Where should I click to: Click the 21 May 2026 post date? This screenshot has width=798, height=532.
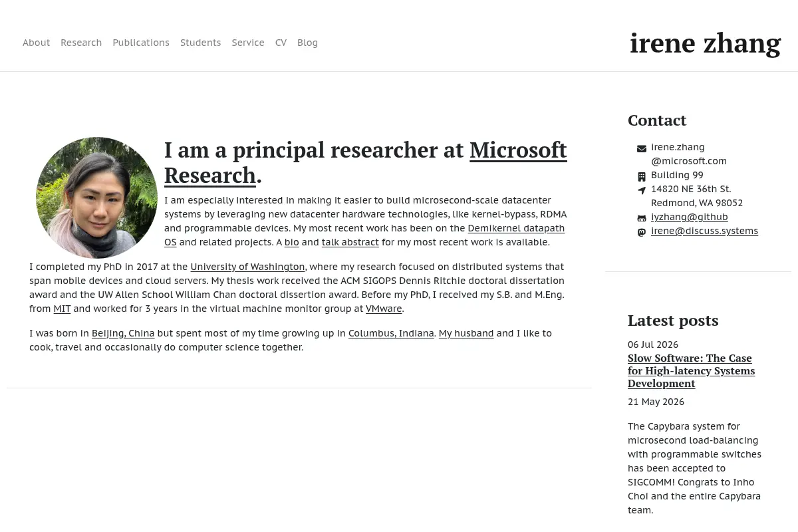click(x=656, y=402)
